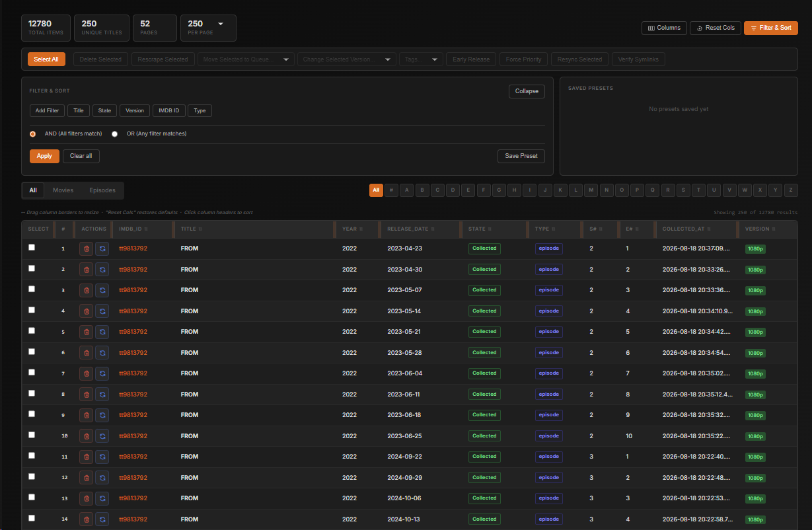Open tt9813792 link in row 1

click(x=133, y=248)
